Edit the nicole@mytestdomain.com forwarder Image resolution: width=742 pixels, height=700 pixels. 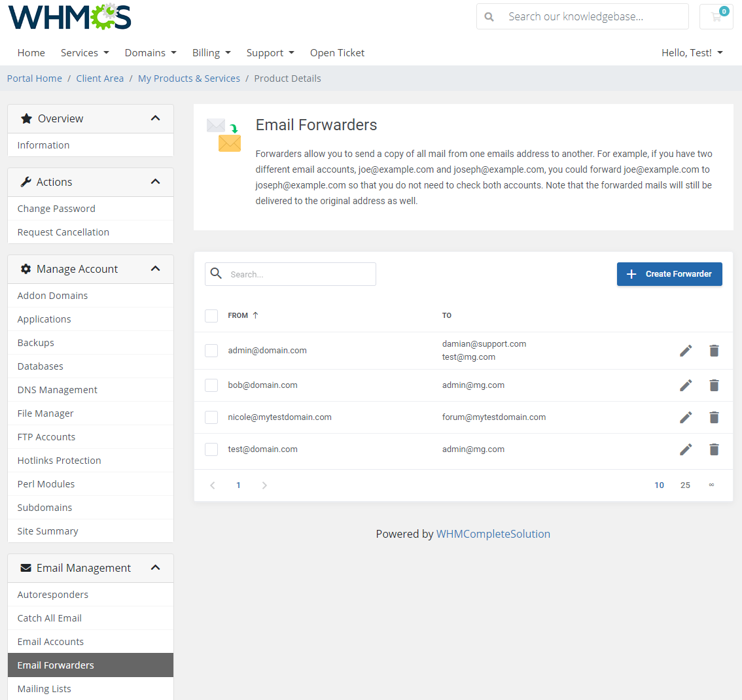(x=685, y=417)
